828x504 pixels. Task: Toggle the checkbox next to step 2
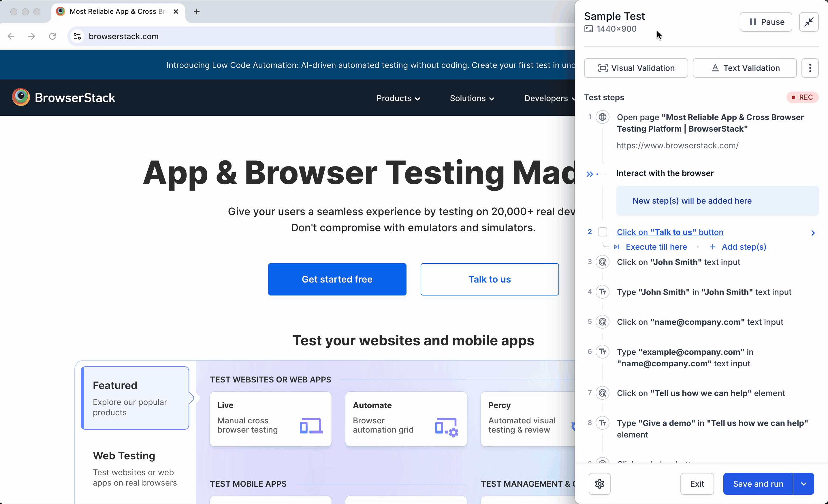tap(603, 232)
